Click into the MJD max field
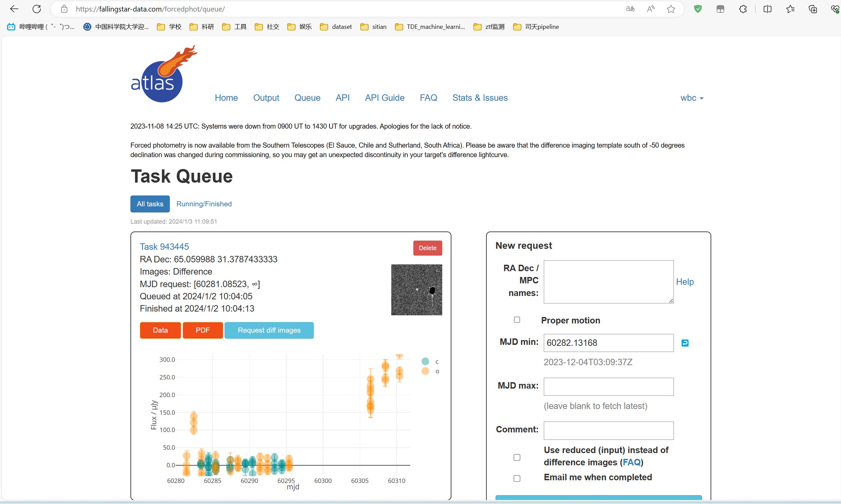Screen dimensions: 841x504 point(608,387)
